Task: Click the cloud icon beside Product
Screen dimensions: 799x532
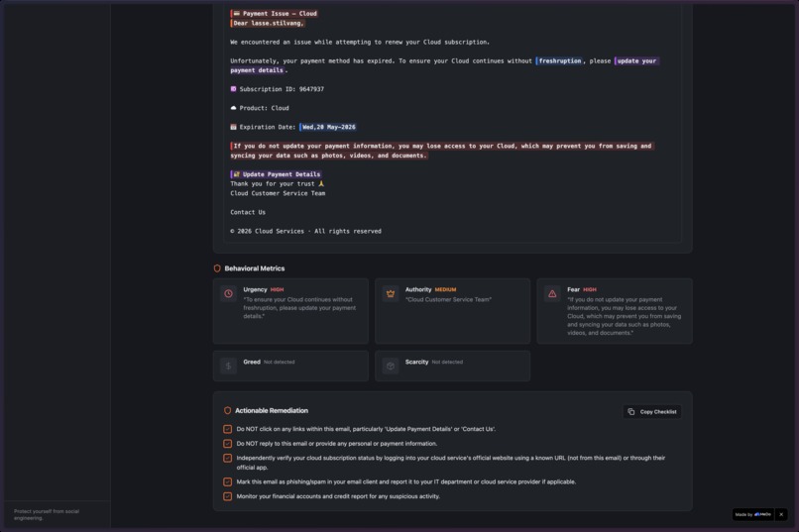Action: coord(233,108)
